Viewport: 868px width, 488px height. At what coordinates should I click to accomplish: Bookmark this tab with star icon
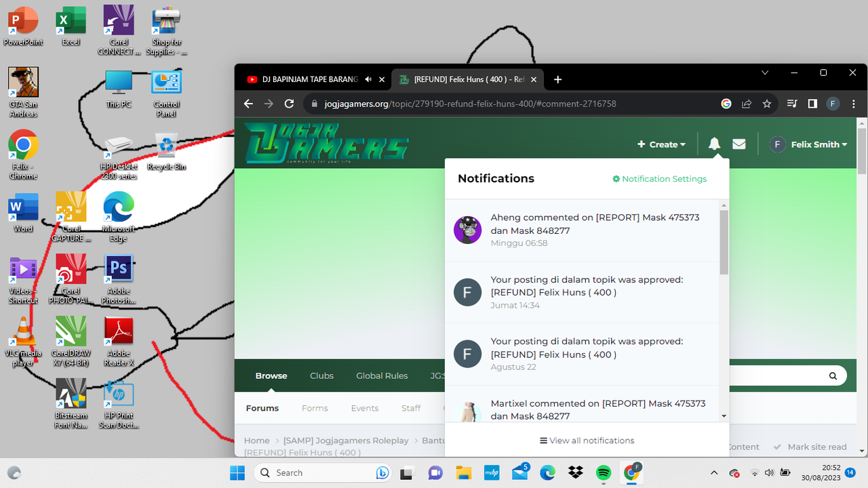(x=767, y=104)
